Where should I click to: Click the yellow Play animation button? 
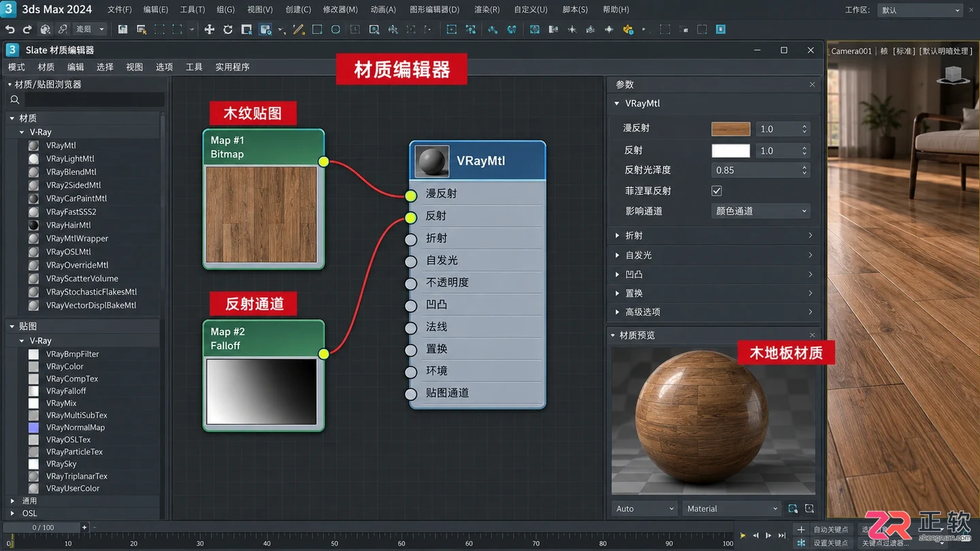(742, 535)
